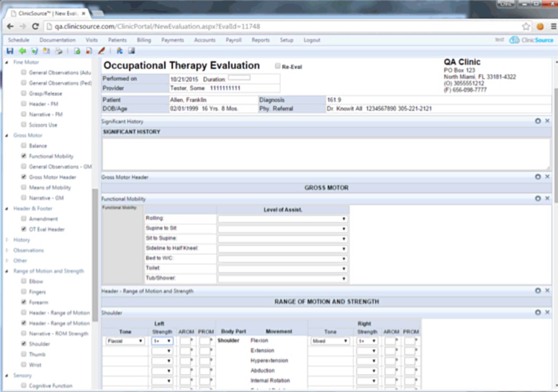Open settings gear for Significant History section
Viewport: 558px width, 392px height.
click(538, 121)
